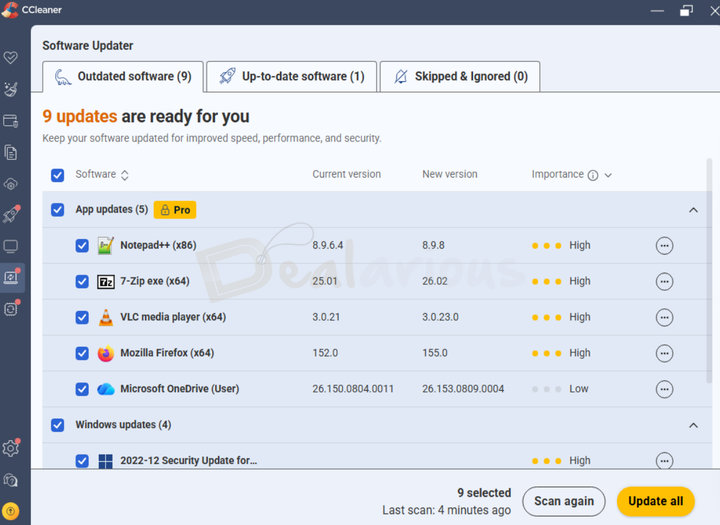
Task: Click the Current version column header
Action: (347, 175)
